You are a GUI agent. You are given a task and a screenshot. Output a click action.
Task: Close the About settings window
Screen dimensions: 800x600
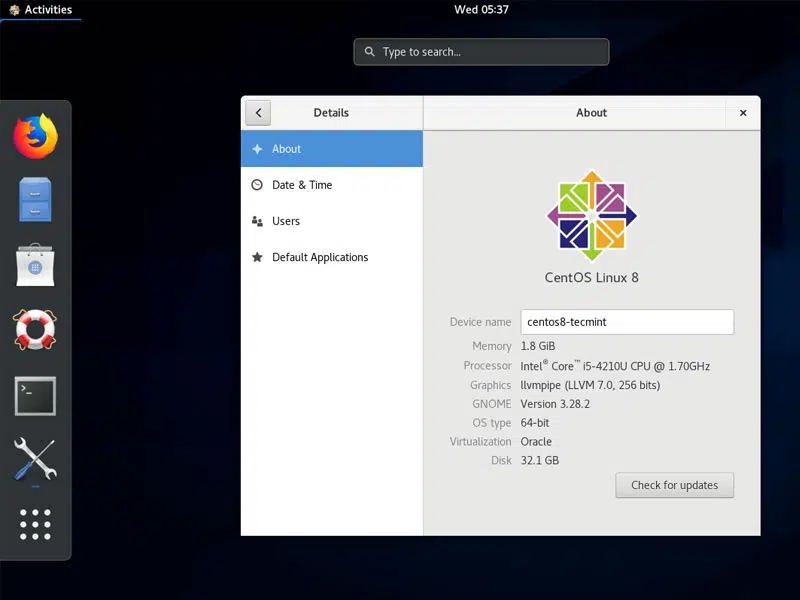point(743,113)
